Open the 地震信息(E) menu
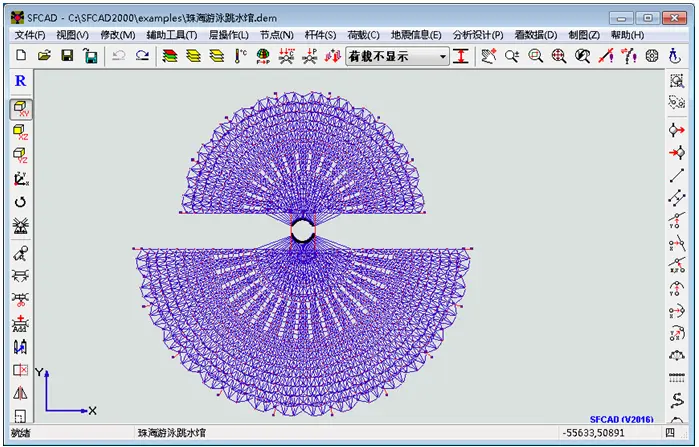Screen dimensions: 699x447 click(x=416, y=35)
